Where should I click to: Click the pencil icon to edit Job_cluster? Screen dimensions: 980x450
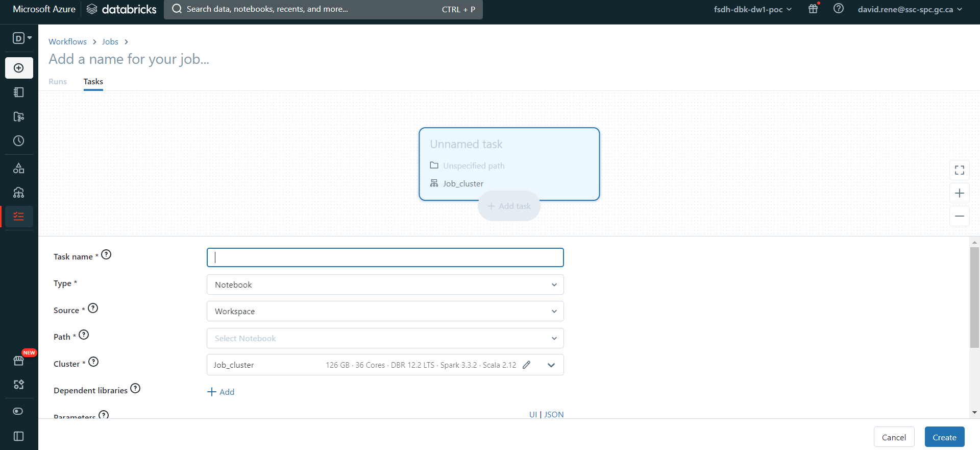coord(526,365)
